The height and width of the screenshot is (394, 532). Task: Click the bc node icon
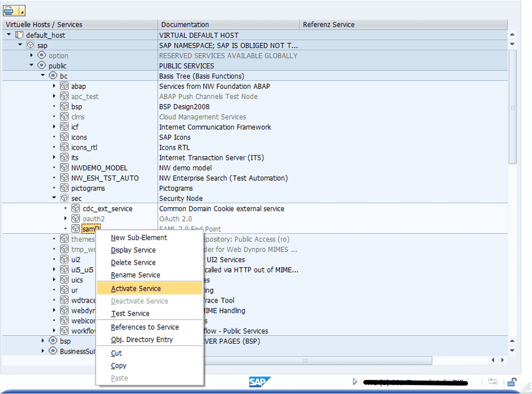click(53, 76)
